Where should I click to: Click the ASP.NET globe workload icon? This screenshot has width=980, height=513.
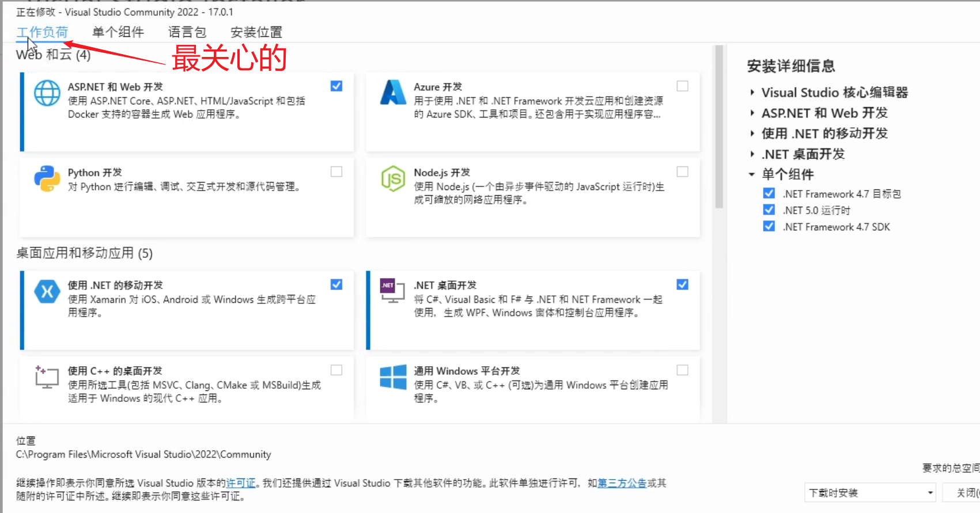point(47,93)
